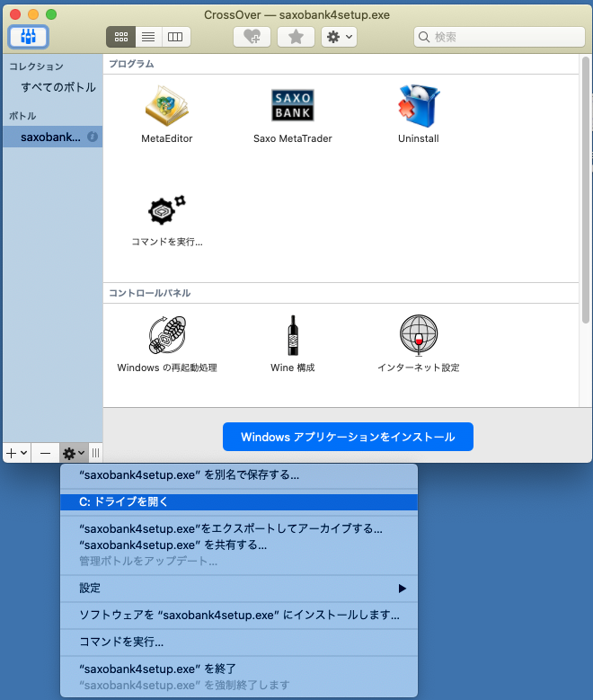This screenshot has width=593, height=700.
Task: Open the MetaEditor program icon
Action: (166, 106)
